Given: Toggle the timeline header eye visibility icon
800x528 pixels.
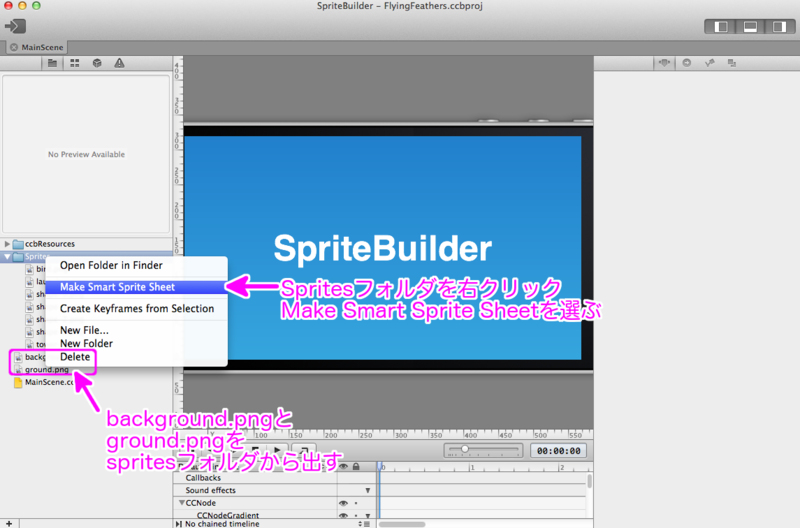Looking at the screenshot, I should tap(343, 466).
